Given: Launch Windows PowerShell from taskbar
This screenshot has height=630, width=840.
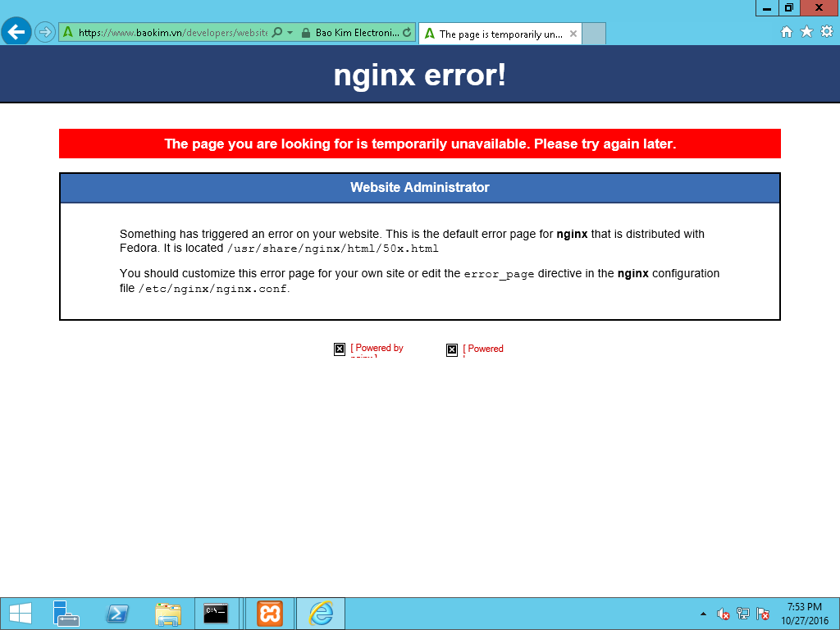Looking at the screenshot, I should [x=116, y=614].
